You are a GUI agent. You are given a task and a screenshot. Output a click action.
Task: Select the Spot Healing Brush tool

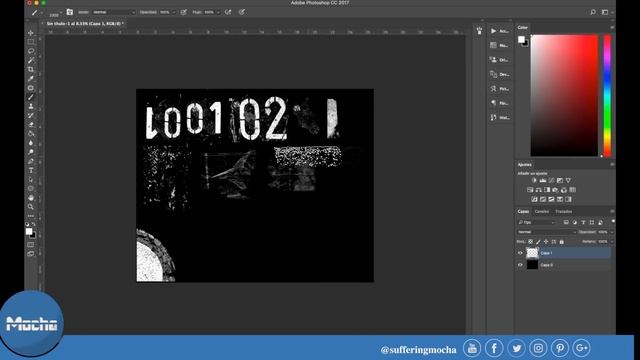[31, 88]
